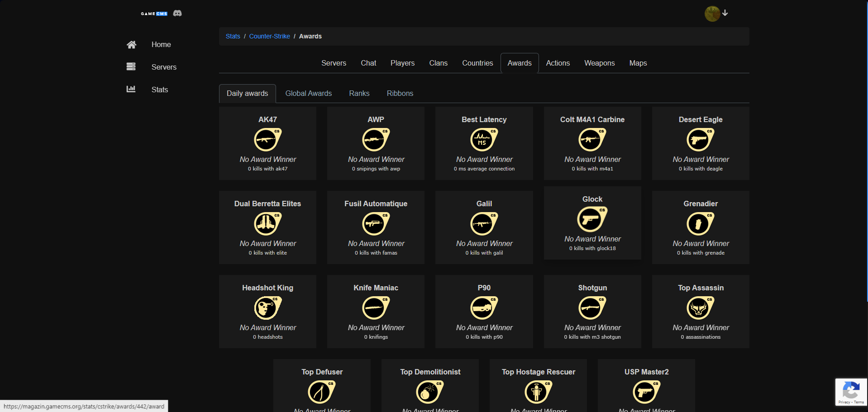Image resolution: width=868 pixels, height=412 pixels.
Task: Click '0 ms average connection' text
Action: [484, 169]
